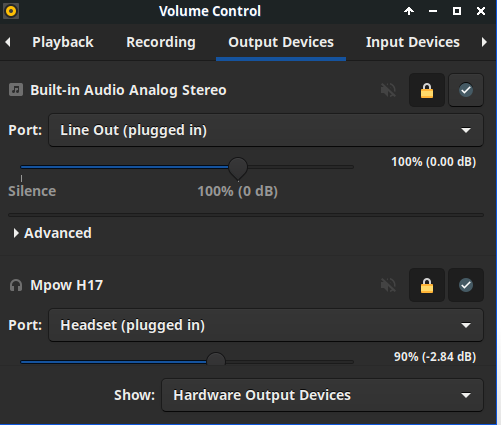The width and height of the screenshot is (501, 425).
Task: Close the Volume Control window
Action: pos(481,11)
